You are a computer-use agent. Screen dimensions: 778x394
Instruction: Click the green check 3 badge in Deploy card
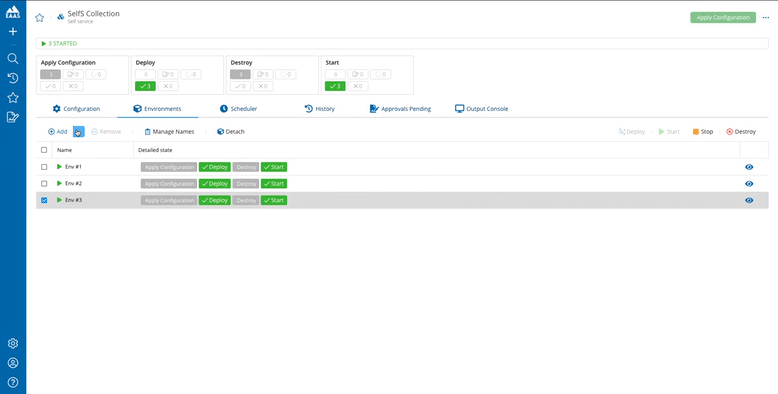tap(145, 86)
